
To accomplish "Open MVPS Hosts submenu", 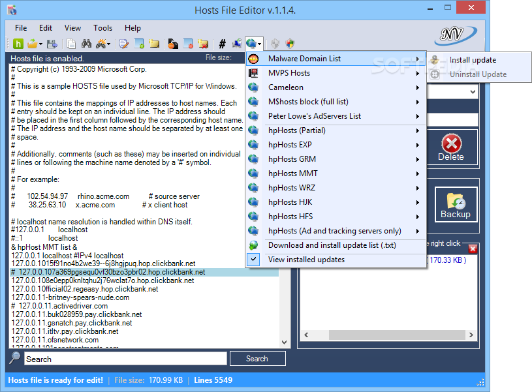I will coord(336,73).
